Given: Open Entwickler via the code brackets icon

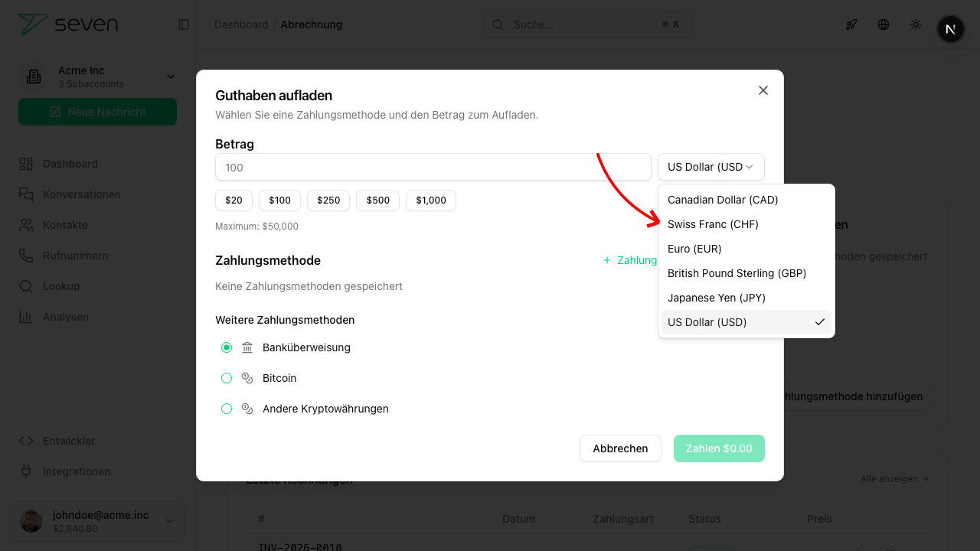Looking at the screenshot, I should (26, 441).
